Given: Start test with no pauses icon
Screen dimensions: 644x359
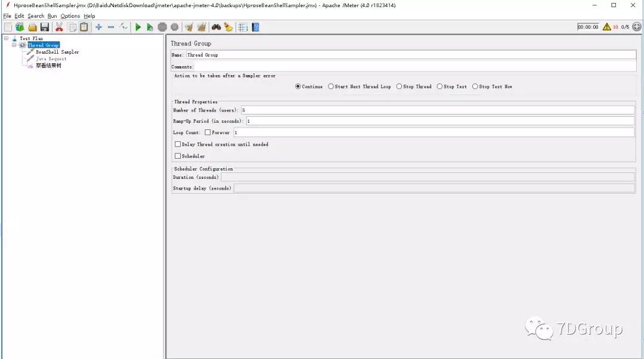Looking at the screenshot, I should pyautogui.click(x=150, y=27).
